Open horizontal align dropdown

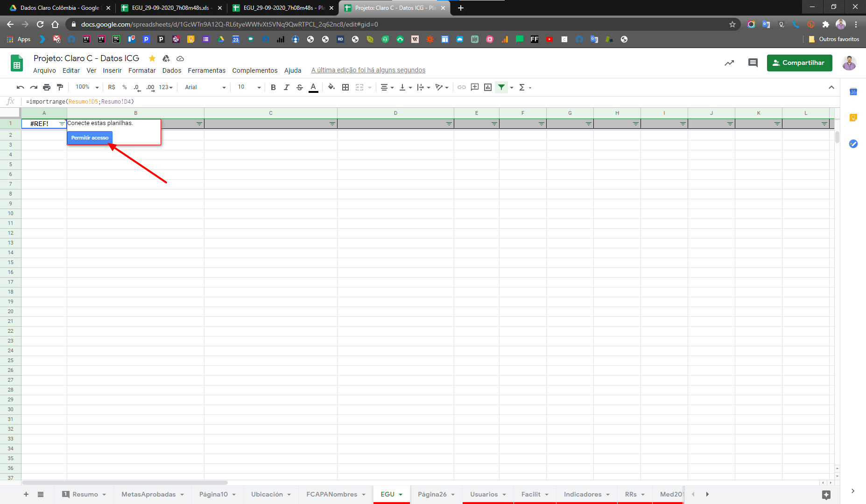pyautogui.click(x=387, y=87)
